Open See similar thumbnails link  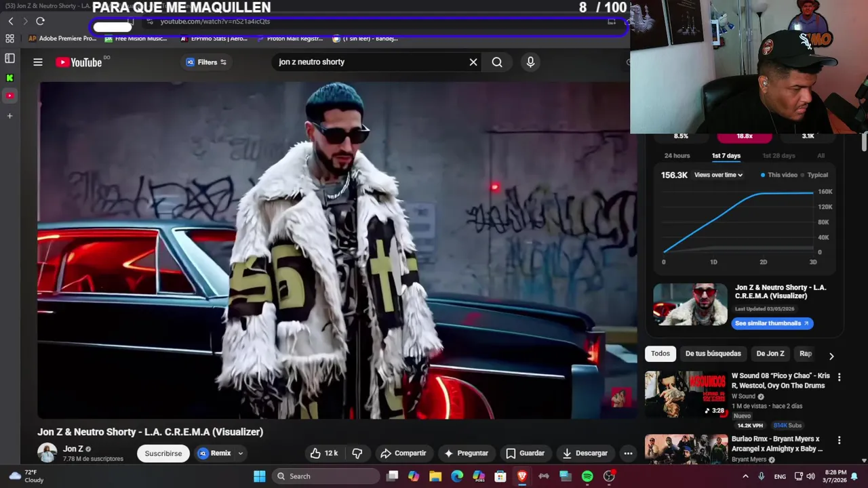[772, 323]
